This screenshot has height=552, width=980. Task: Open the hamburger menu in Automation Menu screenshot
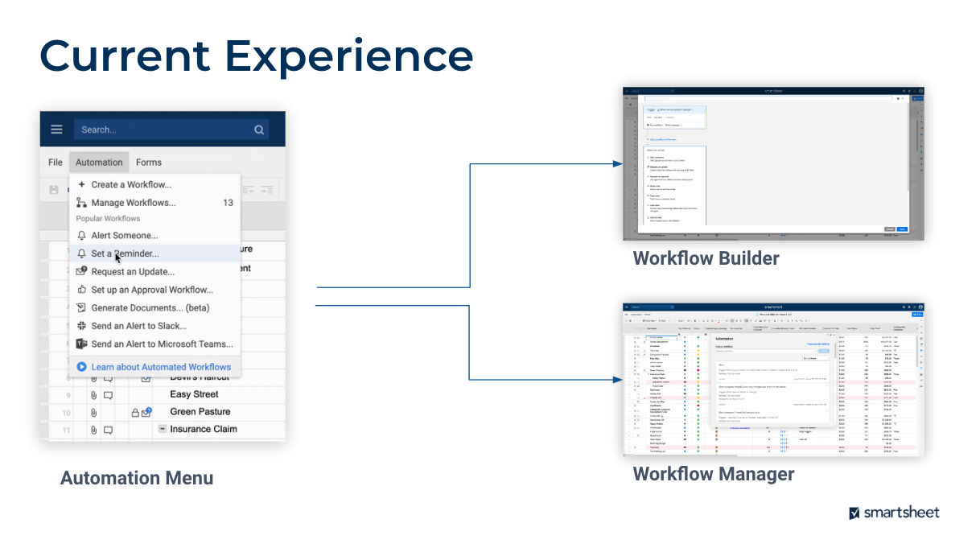click(56, 130)
